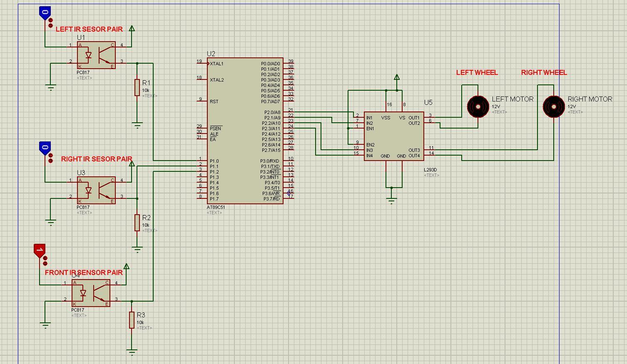
Task: Select the power terminal above U1
Action: 132,28
